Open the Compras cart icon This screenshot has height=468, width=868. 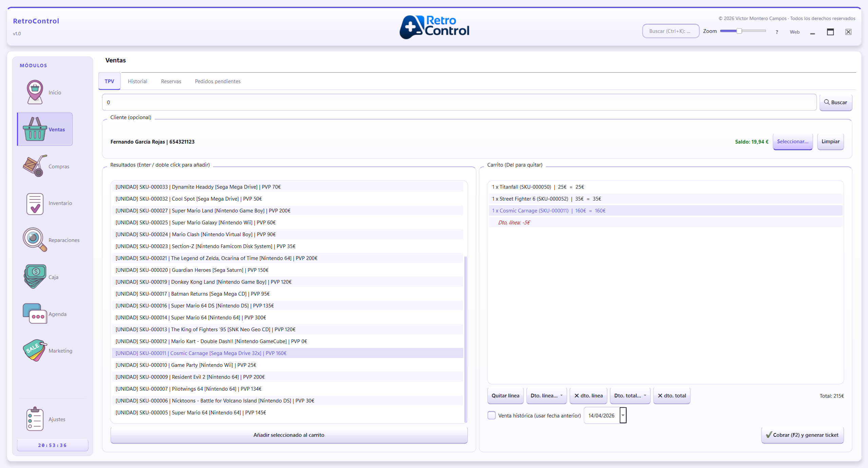35,166
